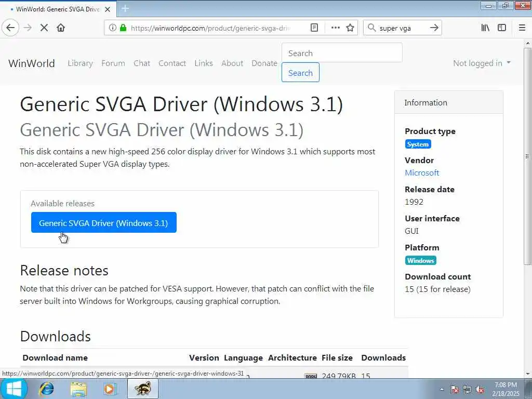Click the Windows platform badge
Image resolution: width=532 pixels, height=399 pixels.
click(420, 261)
